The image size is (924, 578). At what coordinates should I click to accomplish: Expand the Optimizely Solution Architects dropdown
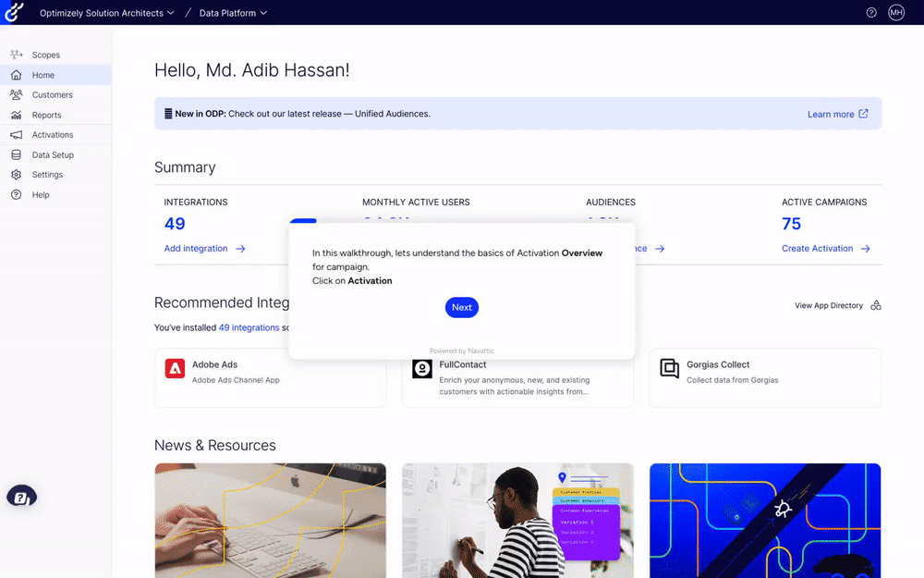coord(107,13)
